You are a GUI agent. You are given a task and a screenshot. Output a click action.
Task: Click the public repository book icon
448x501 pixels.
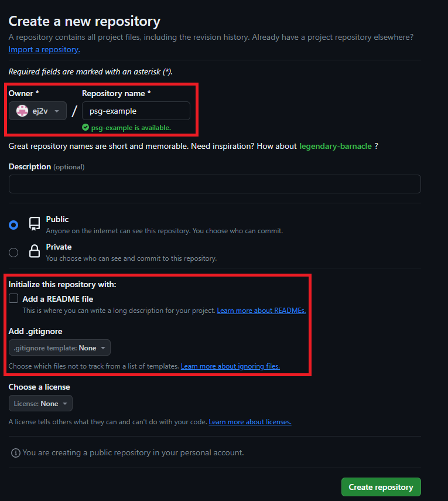click(35, 224)
